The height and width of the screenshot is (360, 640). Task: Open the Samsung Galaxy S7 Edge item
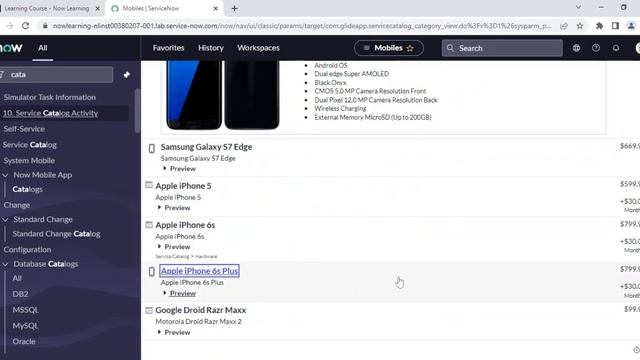coord(206,147)
